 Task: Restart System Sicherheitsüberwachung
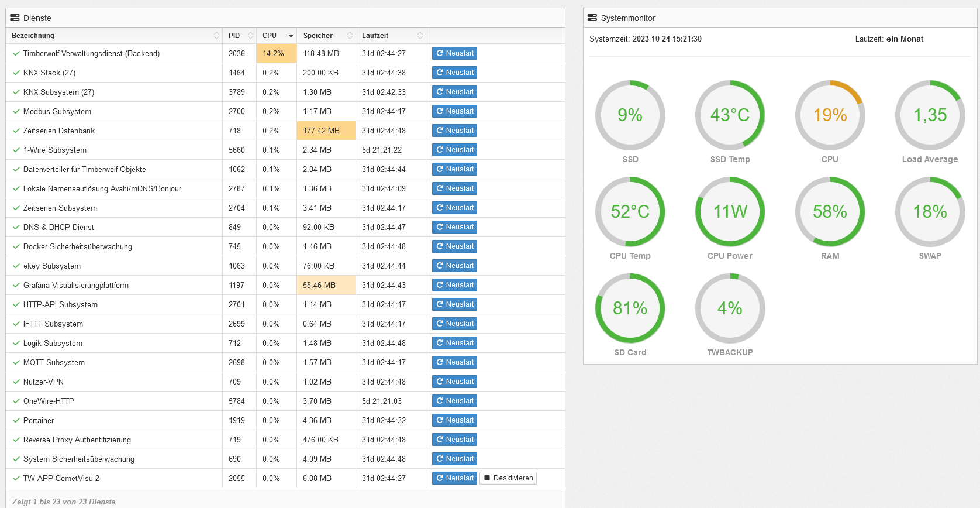coord(454,459)
